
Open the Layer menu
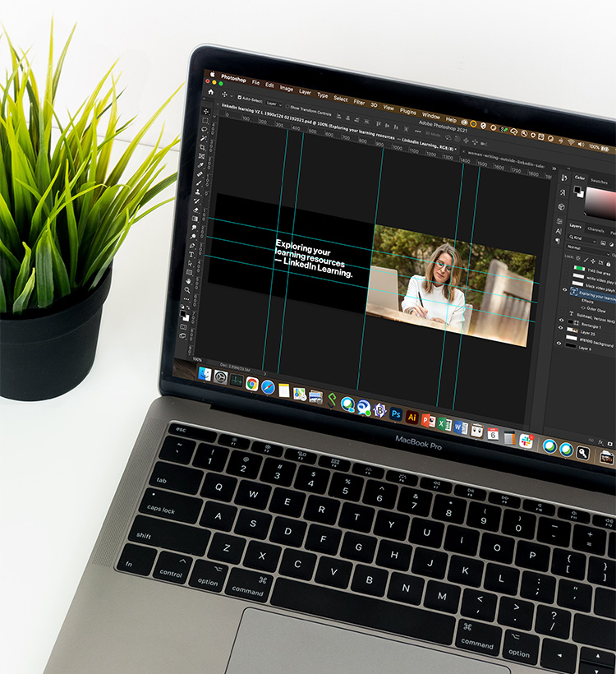coord(305,92)
